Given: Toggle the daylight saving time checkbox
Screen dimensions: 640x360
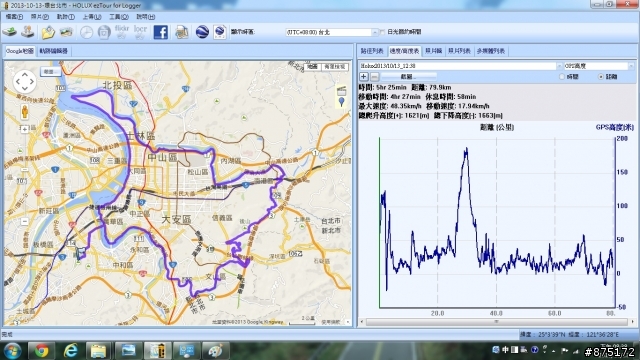Looking at the screenshot, I should click(x=382, y=32).
